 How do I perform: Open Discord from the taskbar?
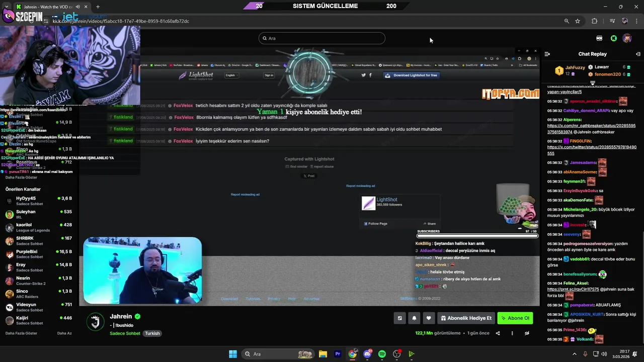pyautogui.click(x=367, y=354)
